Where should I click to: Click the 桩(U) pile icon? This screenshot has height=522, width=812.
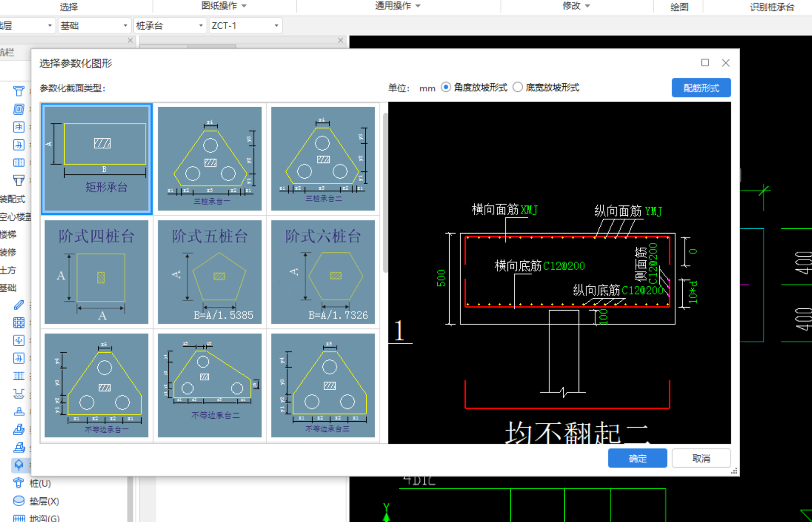click(x=19, y=483)
